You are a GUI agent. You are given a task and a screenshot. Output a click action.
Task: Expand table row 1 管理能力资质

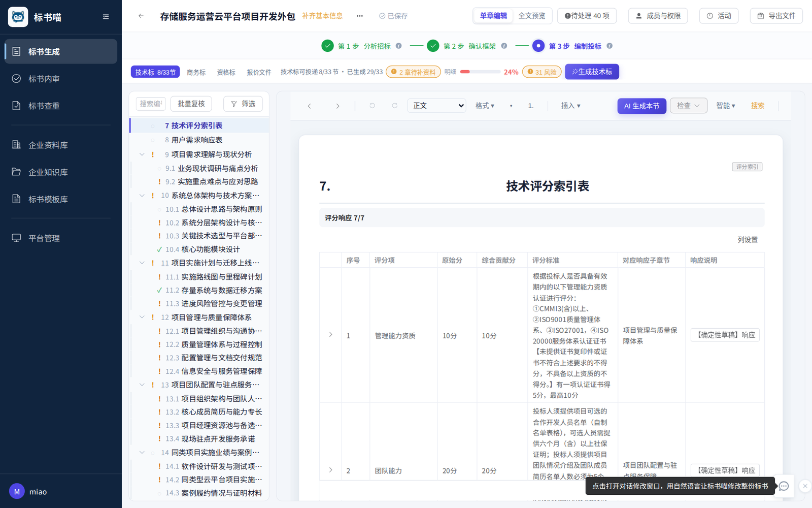coord(330,335)
